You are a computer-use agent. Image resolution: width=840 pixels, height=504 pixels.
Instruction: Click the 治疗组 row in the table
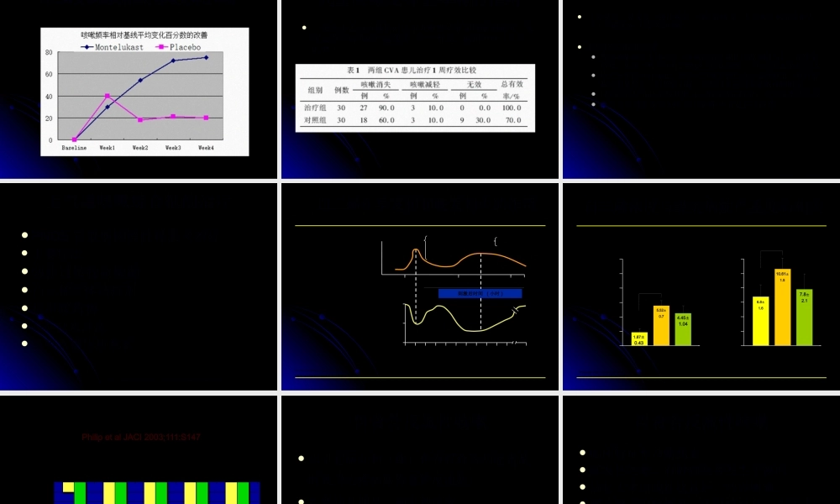tap(312, 108)
